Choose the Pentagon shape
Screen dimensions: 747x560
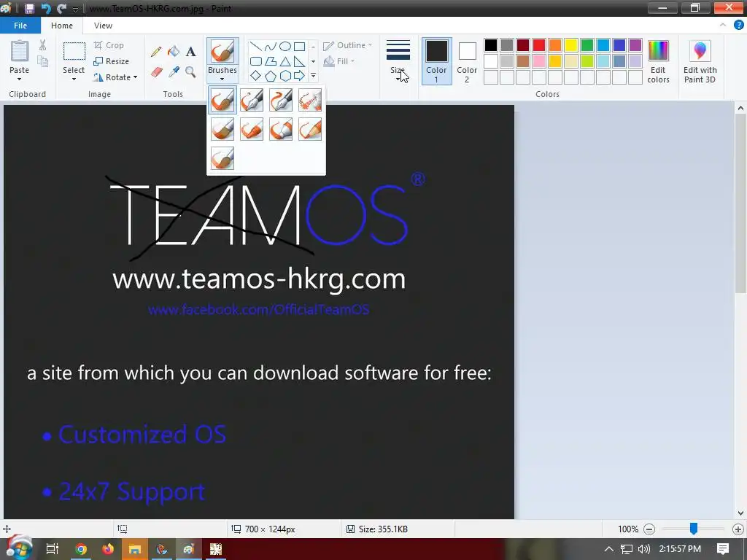270,76
